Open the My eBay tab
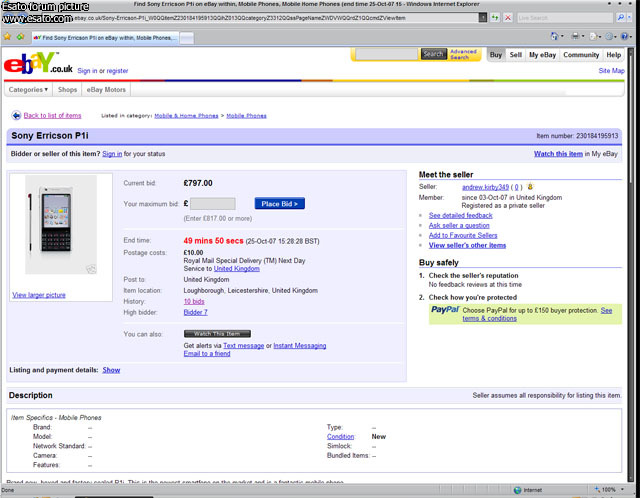This screenshot has width=640, height=498. (x=542, y=55)
